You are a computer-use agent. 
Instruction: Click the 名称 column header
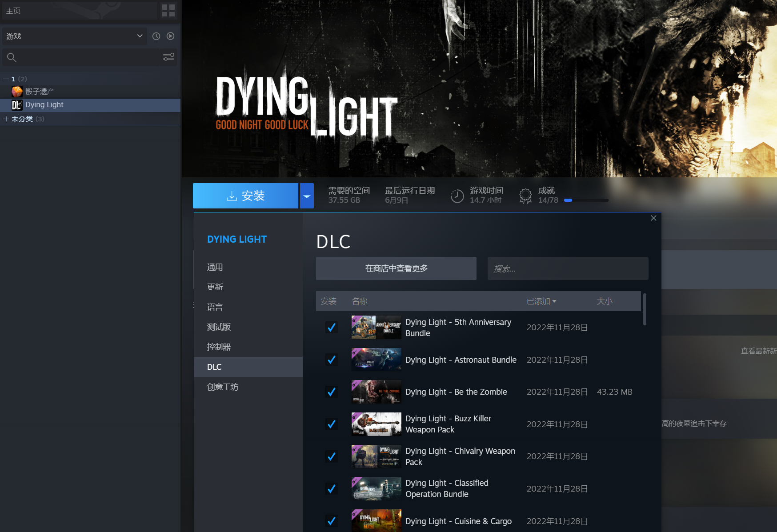360,301
